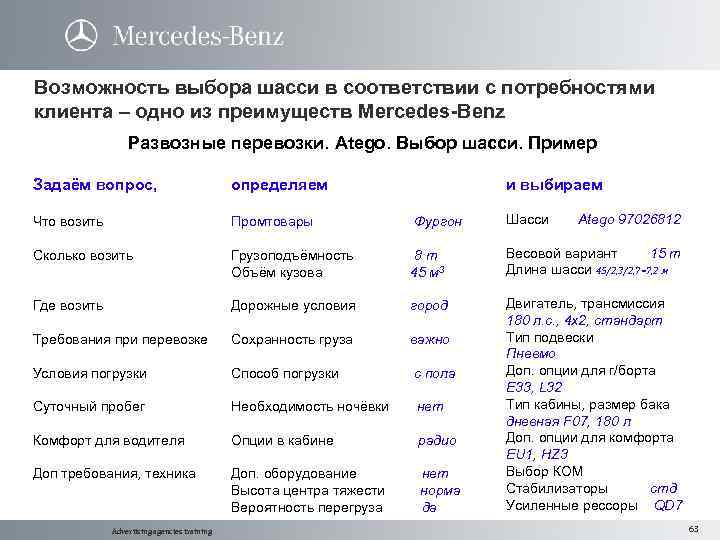This screenshot has width=720, height=540.
Task: Click the label 'Выбор КОМ'
Action: [544, 472]
